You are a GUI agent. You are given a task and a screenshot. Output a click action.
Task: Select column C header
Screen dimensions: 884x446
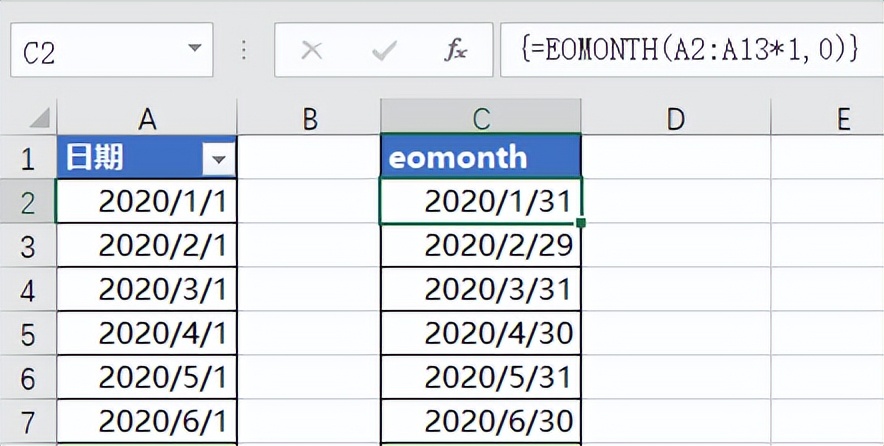point(481,119)
